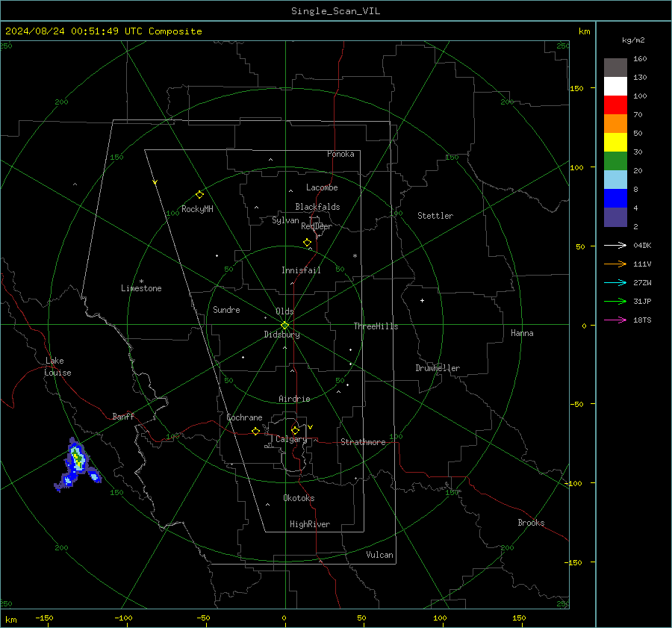Click the yellow V marker northwest of RockyMH

point(155,183)
